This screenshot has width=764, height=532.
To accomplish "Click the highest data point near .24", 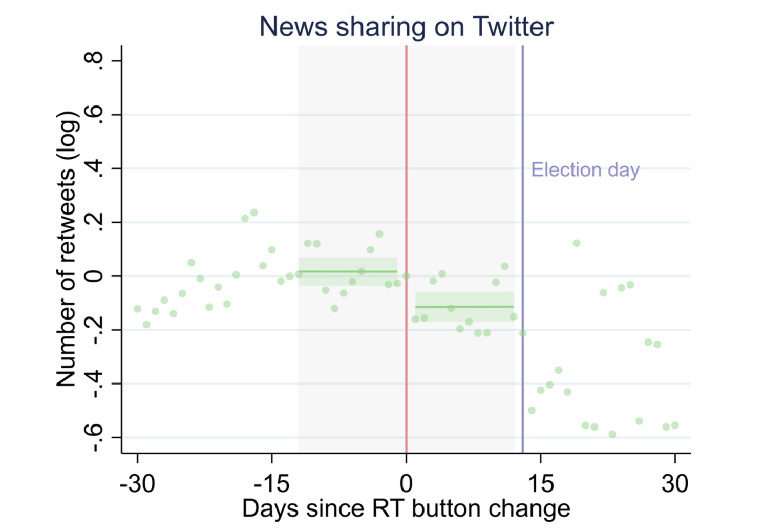I will pos(254,212).
